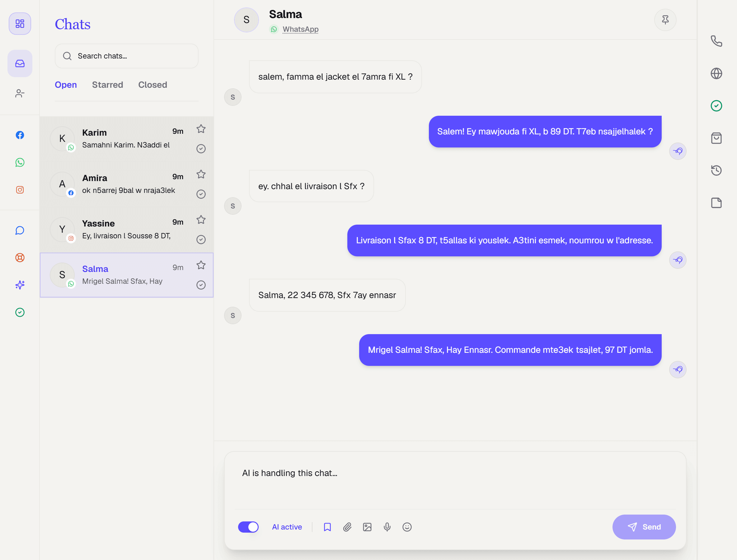This screenshot has width=737, height=560.
Task: Open the support lifebuoy icon
Action: 20,258
